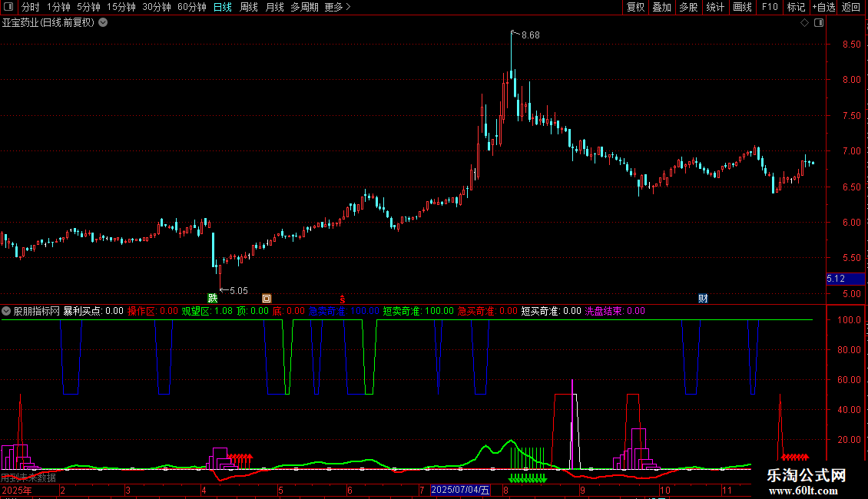868x499 pixels.
Task: Click the 亚宝药业(日线.前复权) chart title
Action: [48, 23]
